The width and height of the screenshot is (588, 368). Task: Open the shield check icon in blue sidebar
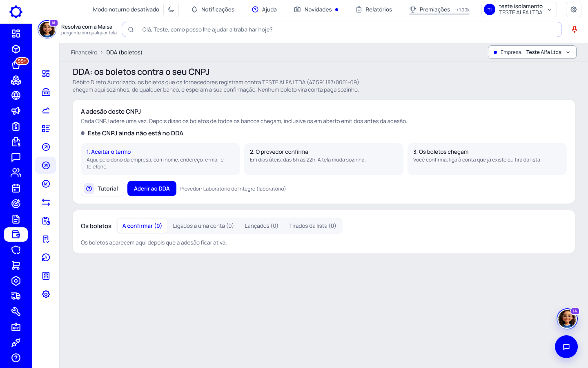click(x=16, y=250)
